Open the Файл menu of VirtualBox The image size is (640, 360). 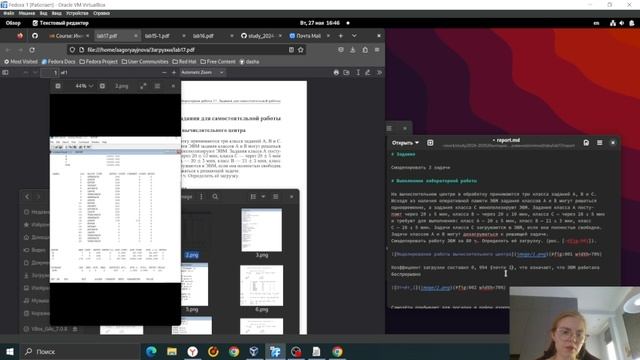tap(9, 13)
